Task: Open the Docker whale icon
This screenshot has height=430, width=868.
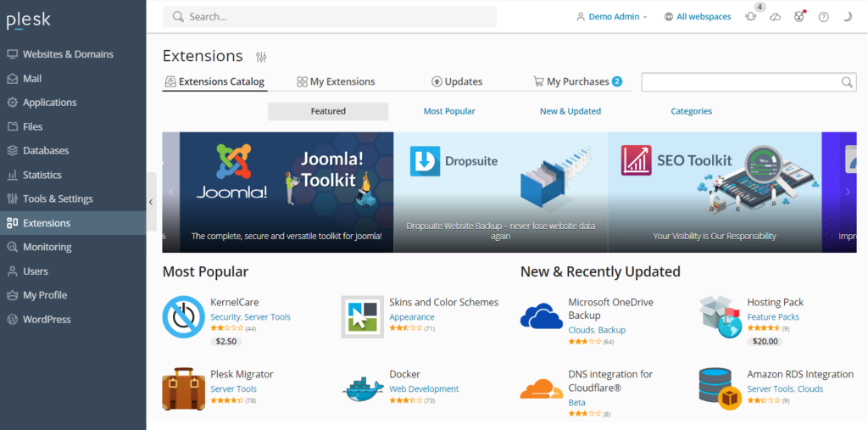Action: [x=363, y=389]
